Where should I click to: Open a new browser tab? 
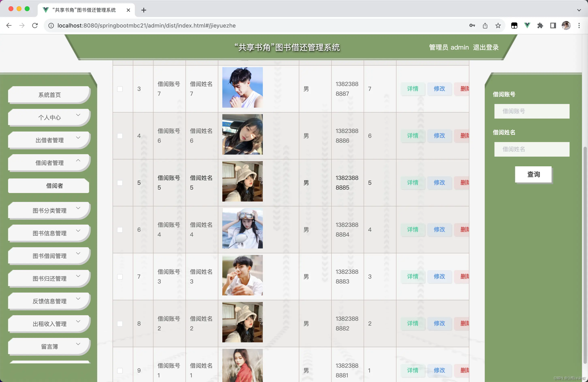[x=144, y=10]
